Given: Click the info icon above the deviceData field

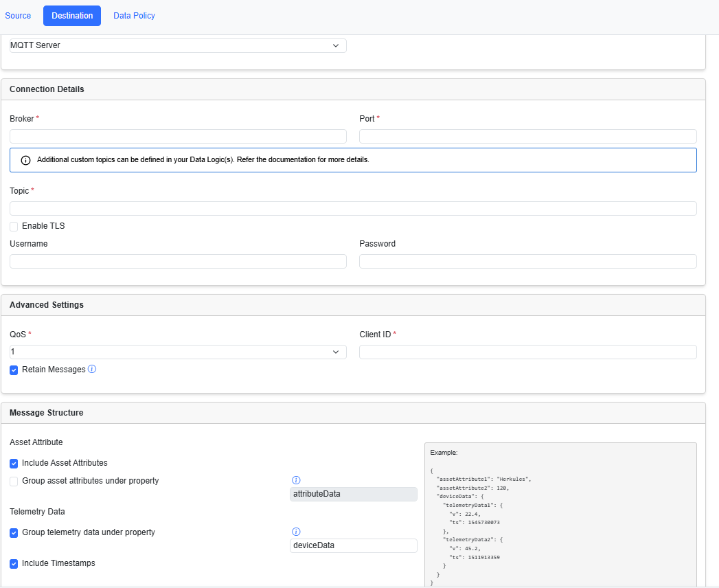Looking at the screenshot, I should coord(296,532).
